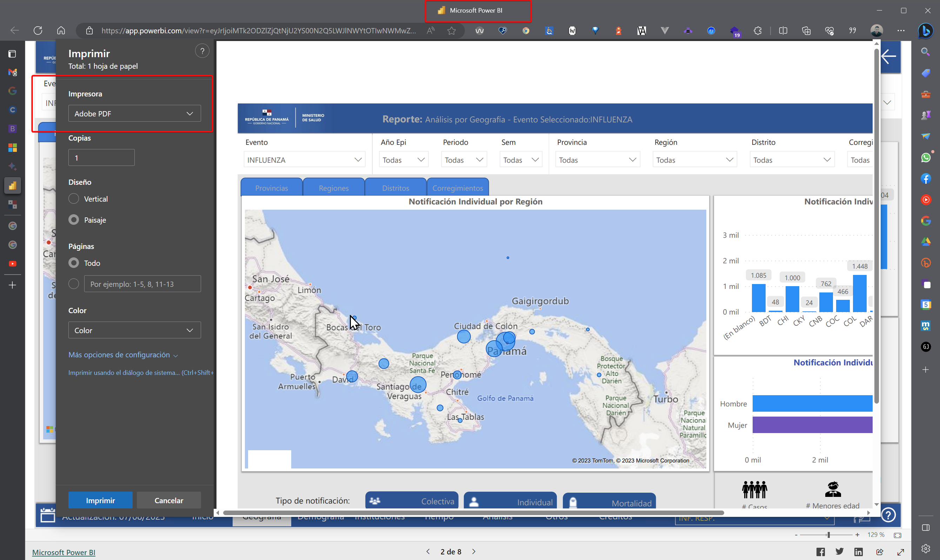Viewport: 940px width, 560px height.
Task: Click the Copias number field
Action: point(101,157)
